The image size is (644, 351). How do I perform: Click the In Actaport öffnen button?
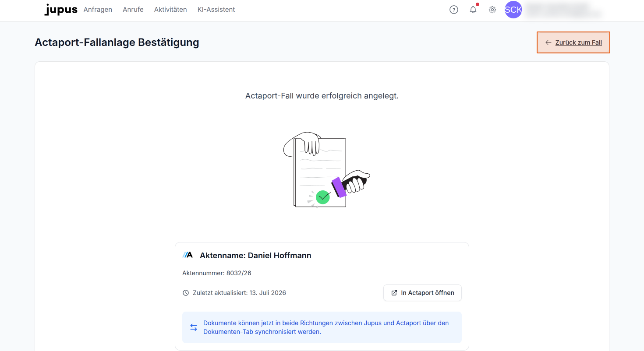click(422, 293)
